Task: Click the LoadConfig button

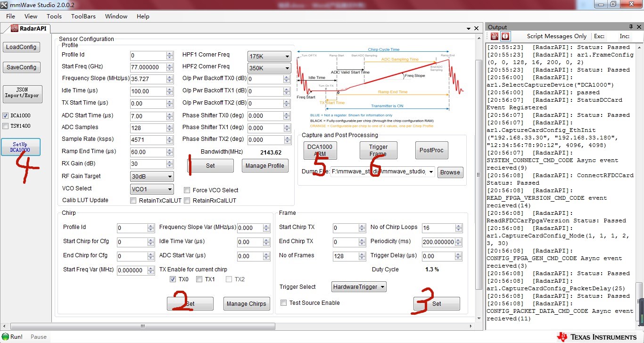Action: pos(21,47)
